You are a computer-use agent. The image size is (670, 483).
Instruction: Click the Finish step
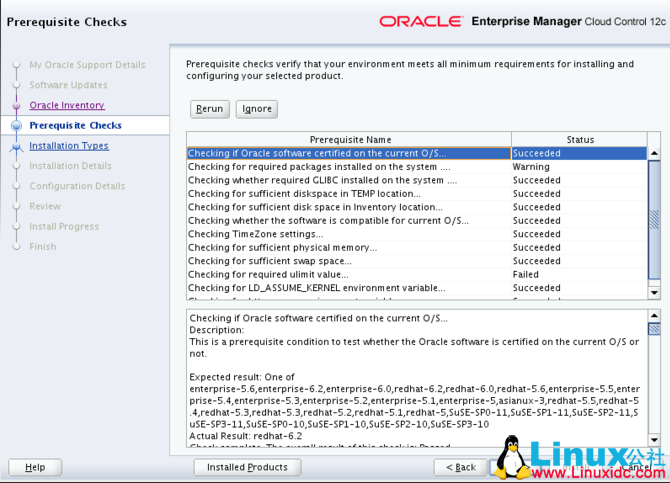(x=43, y=247)
